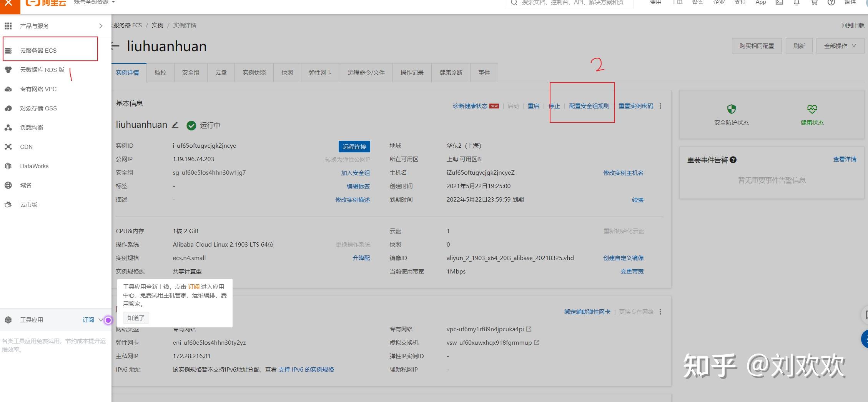Click the 健康状态 heart icon
868x402 pixels.
[812, 109]
